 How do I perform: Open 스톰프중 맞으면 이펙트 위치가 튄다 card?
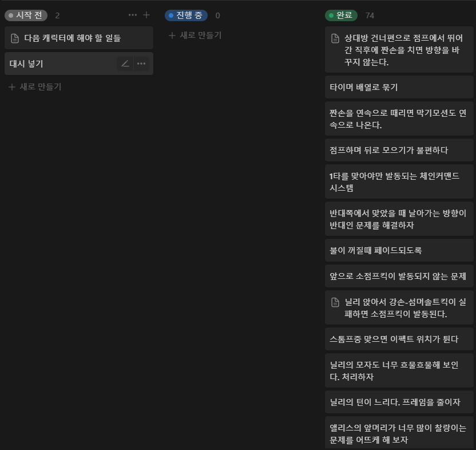[399, 339]
